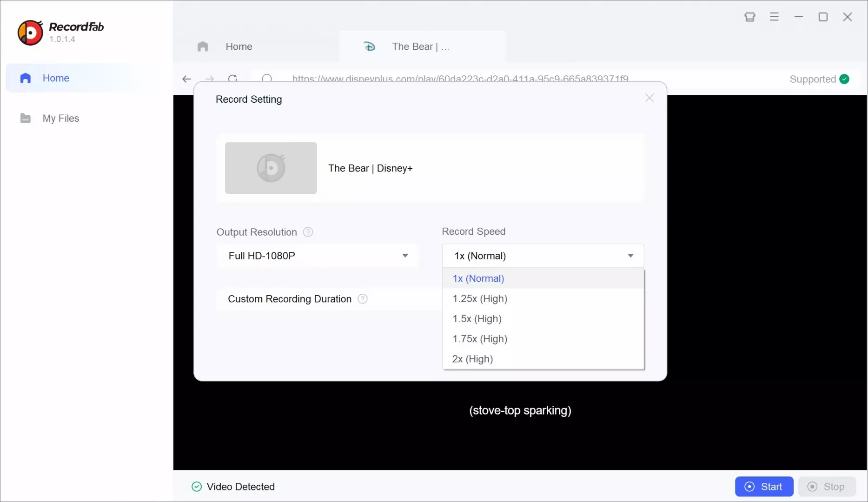Click the search icon in the address bar
Screen dimensions: 868x502
point(267,78)
